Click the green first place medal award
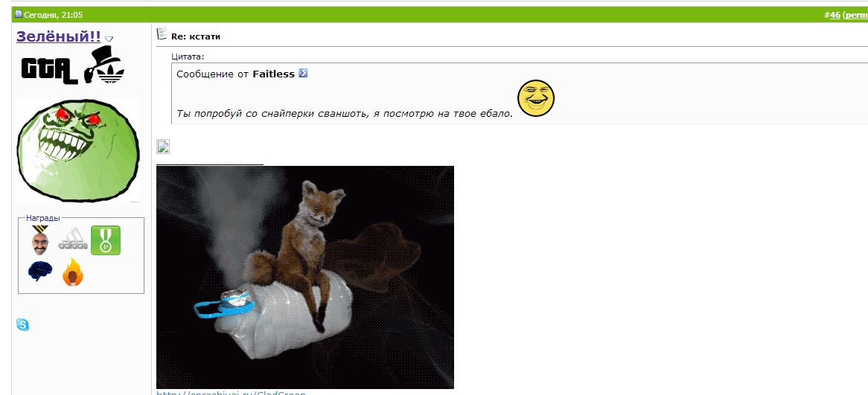 click(x=105, y=241)
